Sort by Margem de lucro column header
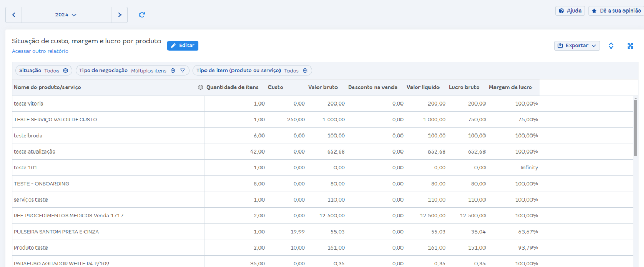The width and height of the screenshot is (644, 267). pos(510,87)
